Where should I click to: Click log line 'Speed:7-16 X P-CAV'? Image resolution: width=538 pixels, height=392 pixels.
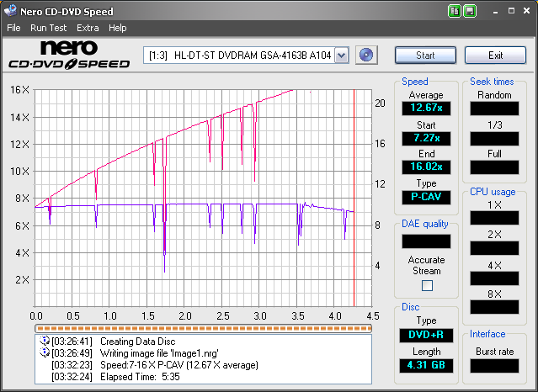[179, 364]
